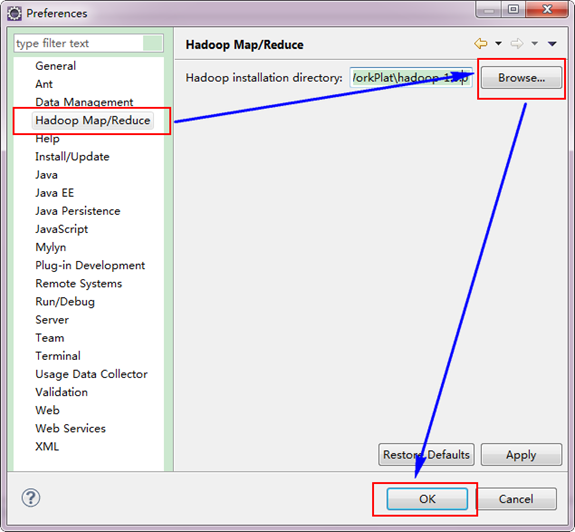The width and height of the screenshot is (575, 532).
Task: Open the view menu triangle dropdown
Action: click(x=552, y=44)
